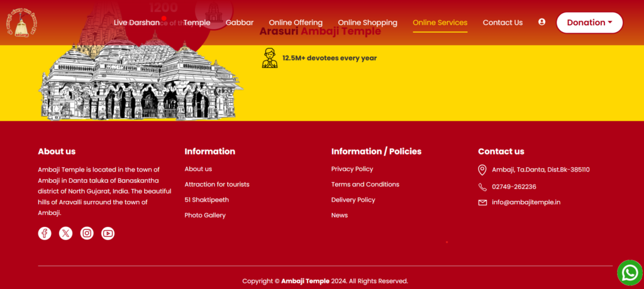
Task: Click the Arasuri Ambaji Temple heading
Action: (320, 31)
